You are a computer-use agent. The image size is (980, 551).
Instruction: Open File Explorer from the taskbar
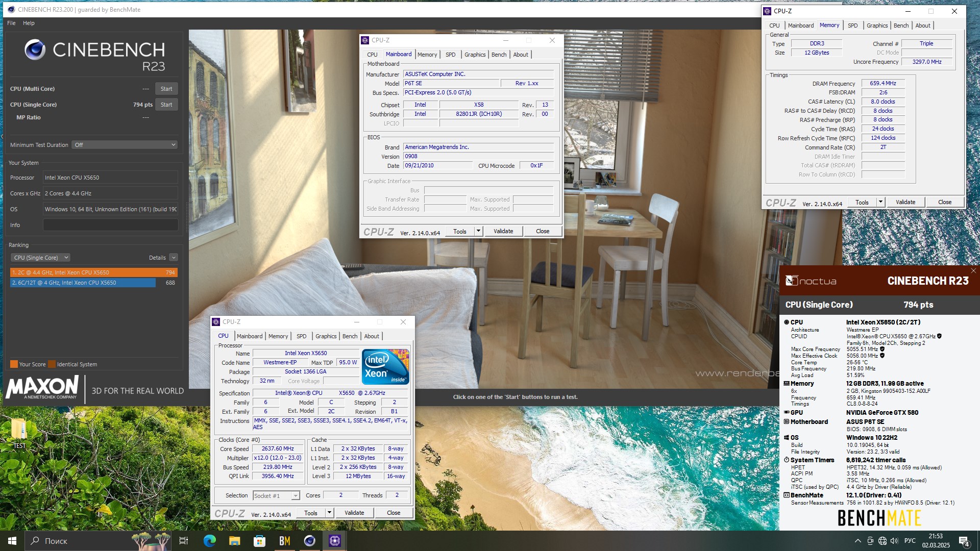tap(234, 541)
